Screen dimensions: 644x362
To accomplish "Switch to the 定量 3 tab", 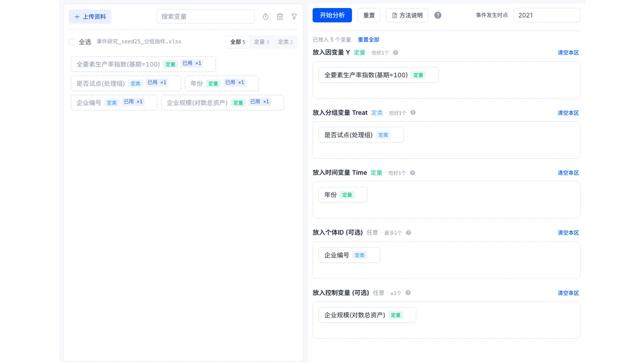I will click(261, 42).
